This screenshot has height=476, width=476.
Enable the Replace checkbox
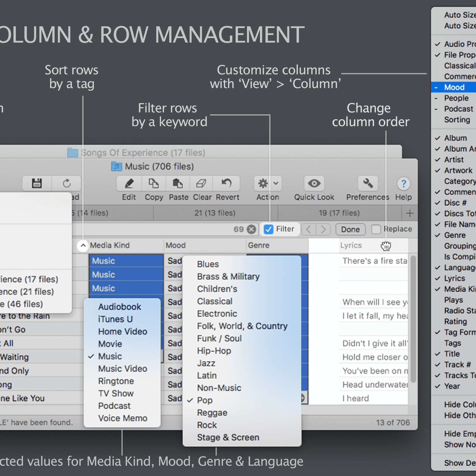coord(376,229)
